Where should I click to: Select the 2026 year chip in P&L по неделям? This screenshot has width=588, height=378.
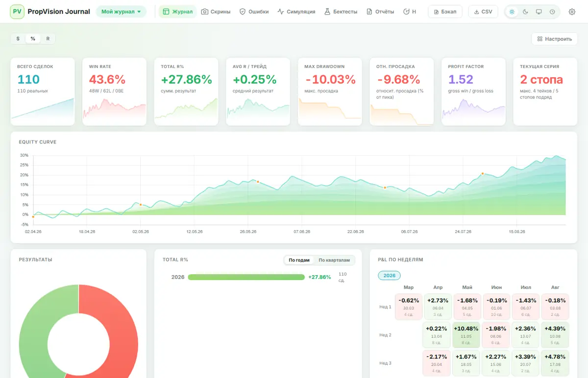(389, 276)
